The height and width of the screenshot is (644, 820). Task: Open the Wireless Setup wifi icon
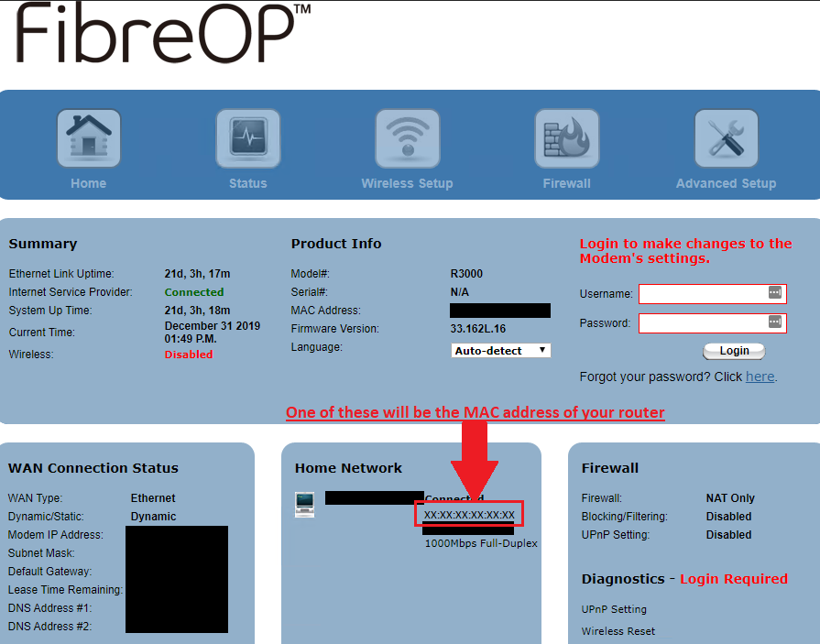(408, 138)
